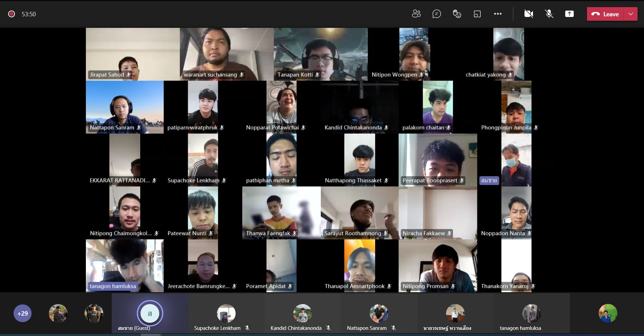
Task: Select Phongpinun Junpila video tile
Action: [516, 107]
